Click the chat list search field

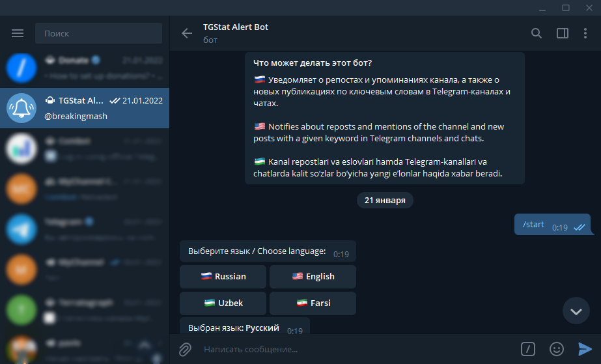[x=98, y=33]
